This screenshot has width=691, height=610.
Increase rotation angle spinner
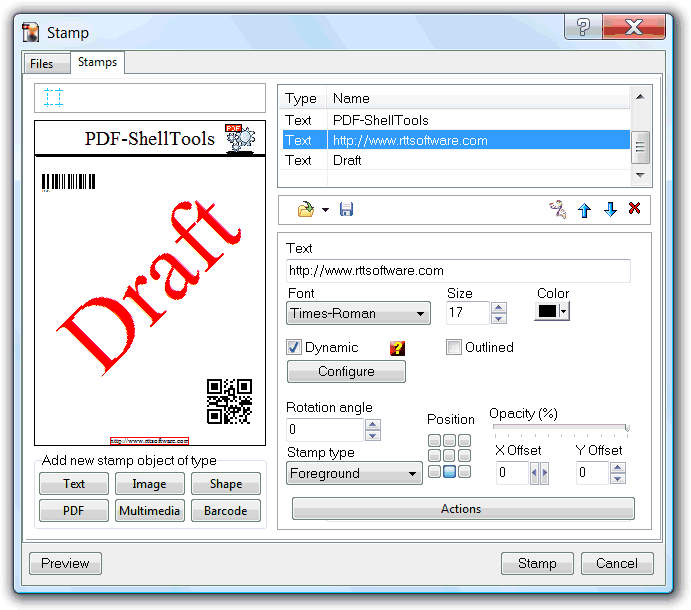(x=373, y=424)
